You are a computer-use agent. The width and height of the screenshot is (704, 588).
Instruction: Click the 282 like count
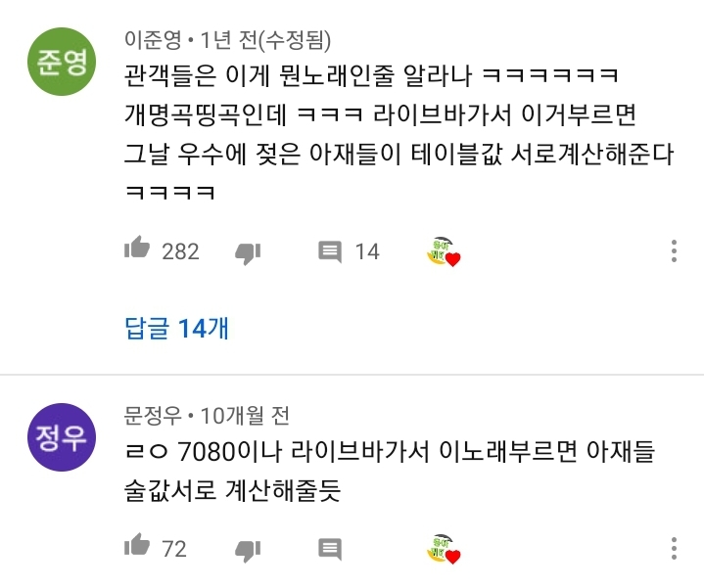point(180,251)
